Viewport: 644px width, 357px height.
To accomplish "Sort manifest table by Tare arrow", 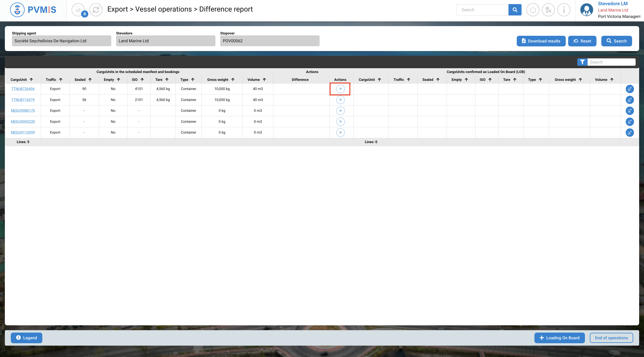I will [x=167, y=80].
